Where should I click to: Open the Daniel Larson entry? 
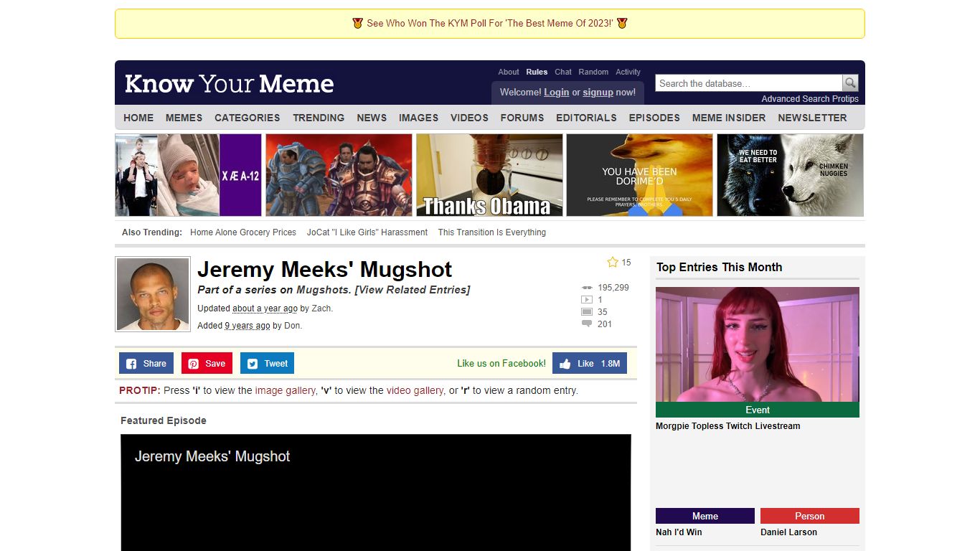[x=788, y=532]
